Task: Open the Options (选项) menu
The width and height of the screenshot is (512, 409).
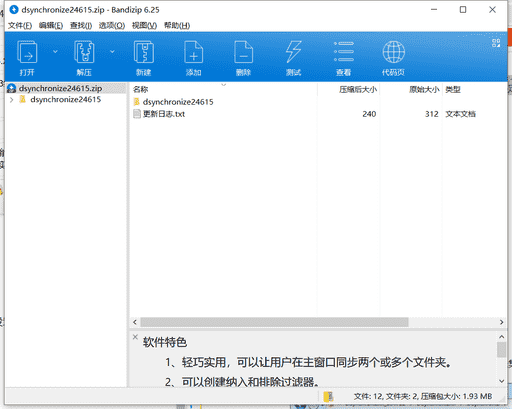Action: pyautogui.click(x=112, y=26)
